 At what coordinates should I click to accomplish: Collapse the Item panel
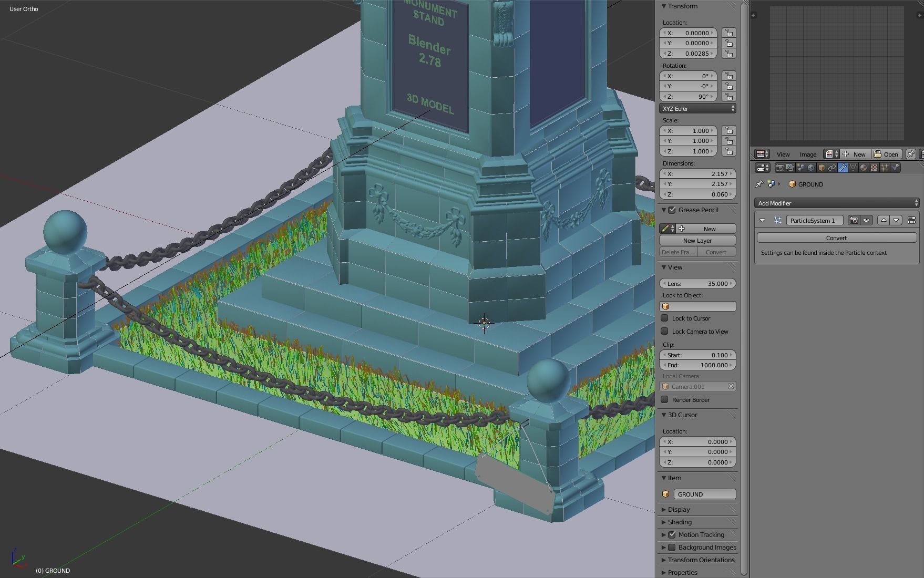(664, 478)
